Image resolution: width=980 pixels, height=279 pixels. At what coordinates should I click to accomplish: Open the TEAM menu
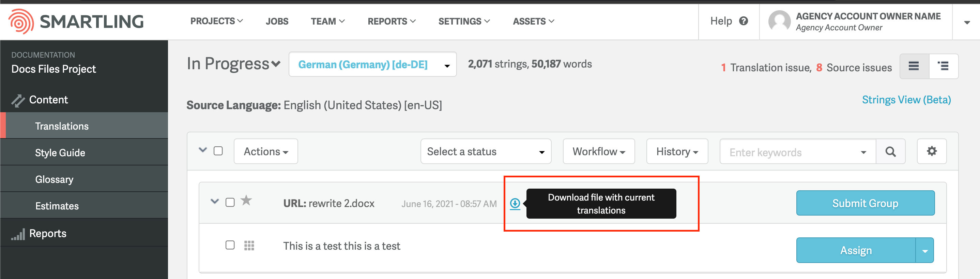tap(327, 21)
